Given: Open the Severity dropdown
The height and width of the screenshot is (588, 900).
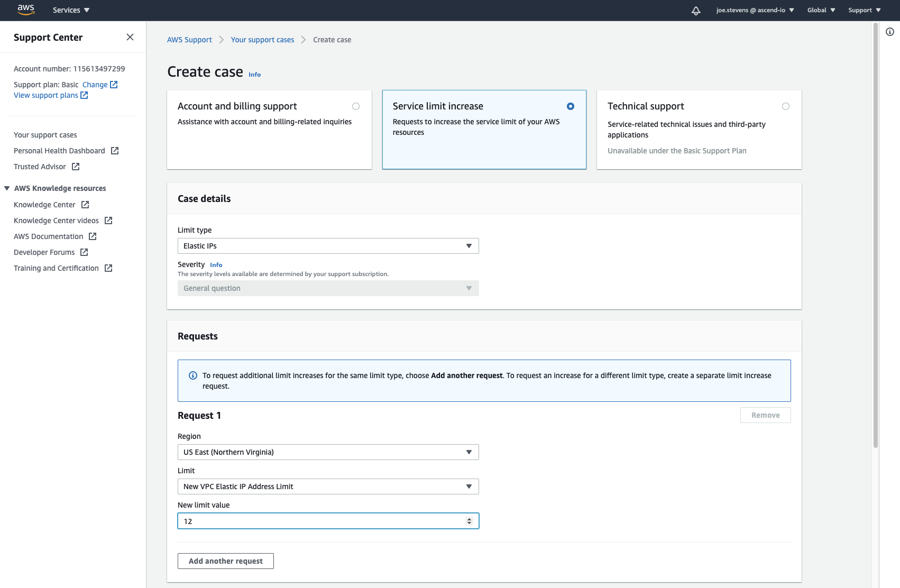Looking at the screenshot, I should 328,288.
